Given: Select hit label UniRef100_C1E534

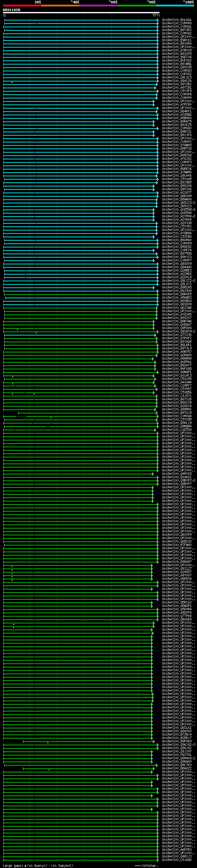Looking at the screenshot, I should pyautogui.click(x=176, y=430).
